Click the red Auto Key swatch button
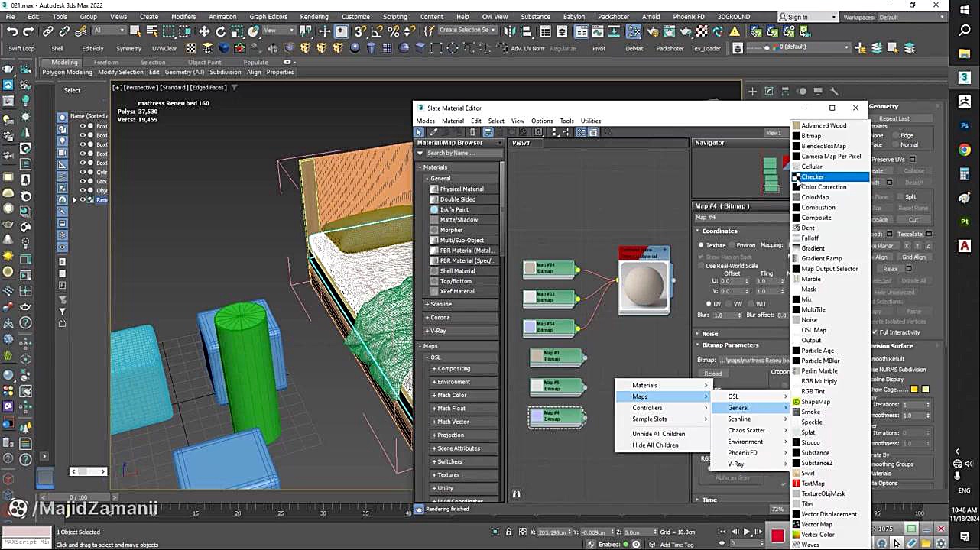Viewport: 980px width, 550px height. [x=777, y=535]
